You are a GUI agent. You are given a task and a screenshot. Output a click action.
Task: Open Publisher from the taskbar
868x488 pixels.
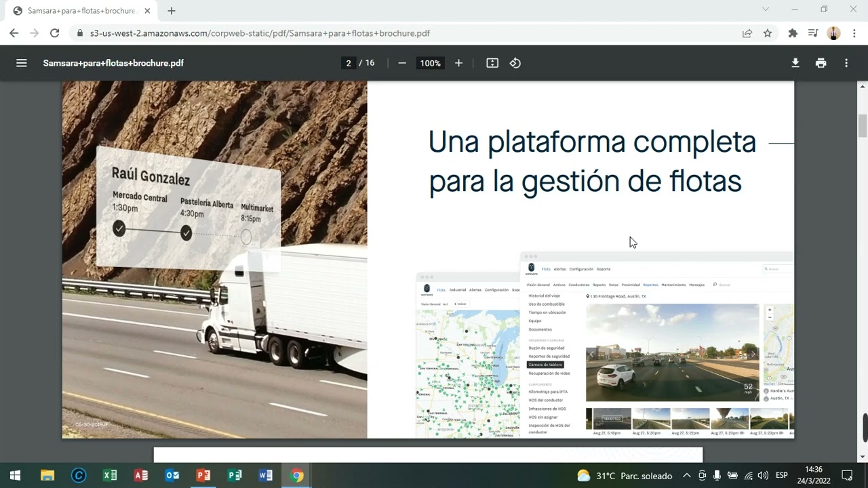pyautogui.click(x=235, y=476)
